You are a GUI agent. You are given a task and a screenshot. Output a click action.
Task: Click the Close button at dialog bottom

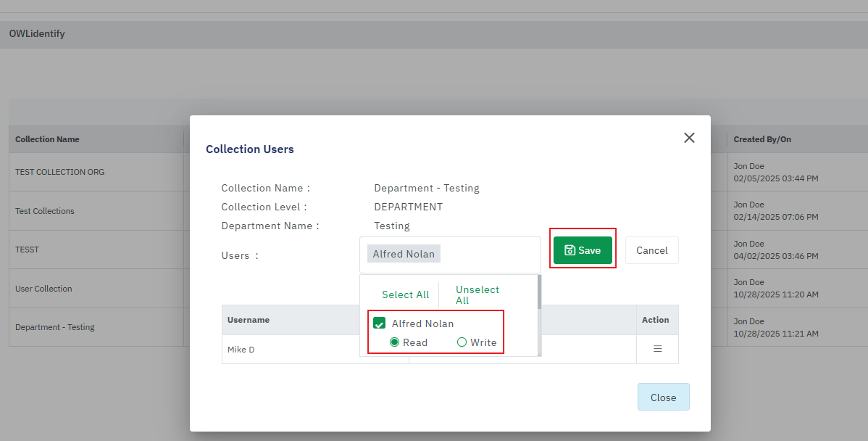tap(663, 397)
